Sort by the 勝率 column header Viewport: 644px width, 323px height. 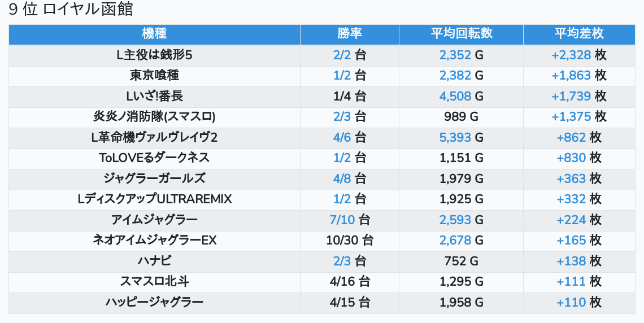(349, 34)
